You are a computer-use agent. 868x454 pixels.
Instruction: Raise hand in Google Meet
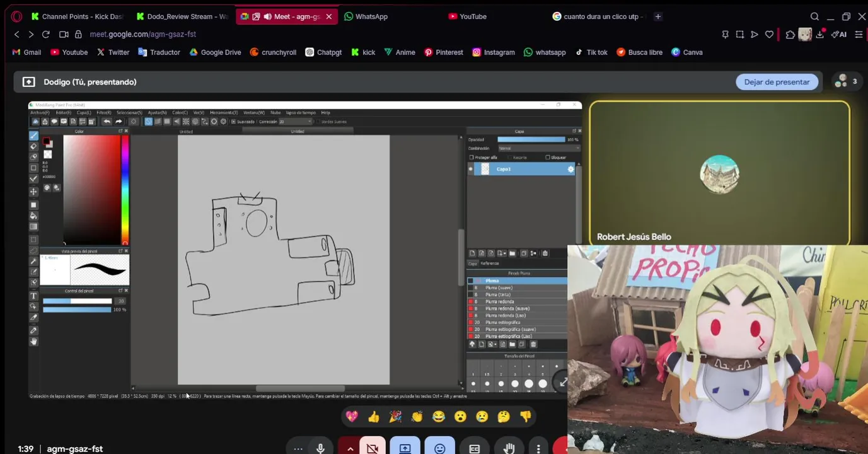(509, 448)
